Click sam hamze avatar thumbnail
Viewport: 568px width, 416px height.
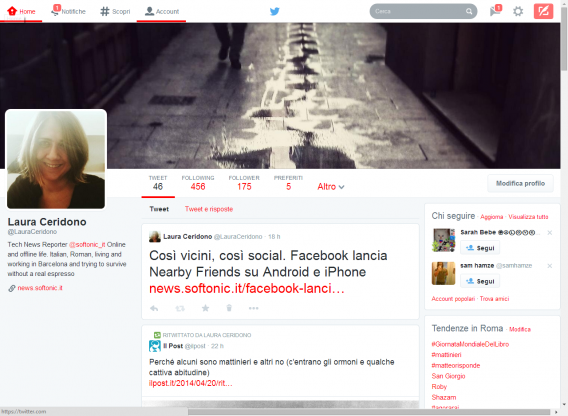[x=443, y=273]
